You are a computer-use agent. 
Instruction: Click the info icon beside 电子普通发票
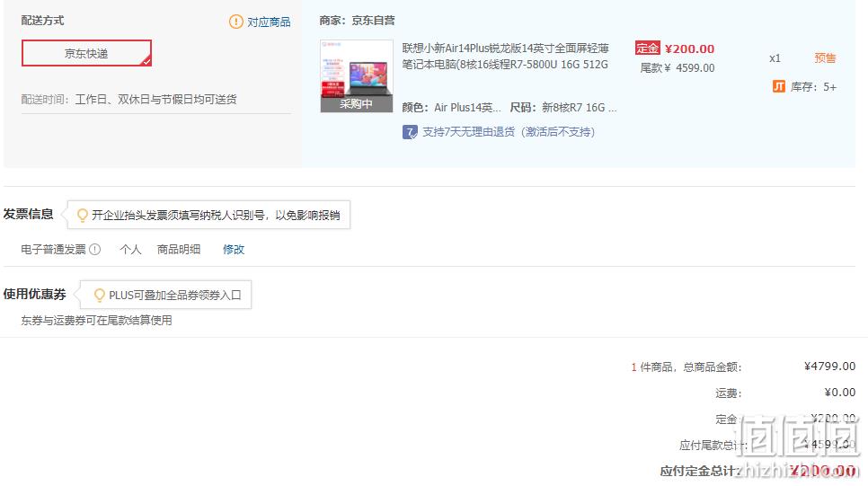(x=95, y=249)
